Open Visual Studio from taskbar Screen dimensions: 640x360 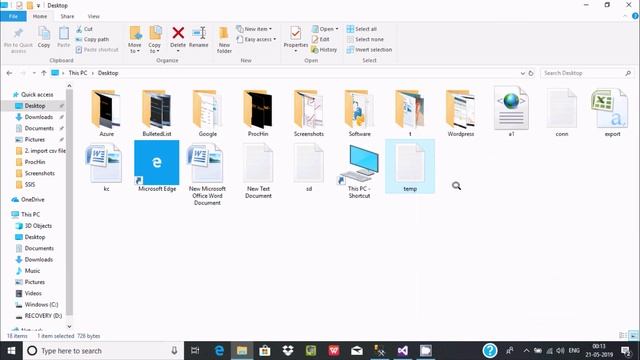coord(402,351)
